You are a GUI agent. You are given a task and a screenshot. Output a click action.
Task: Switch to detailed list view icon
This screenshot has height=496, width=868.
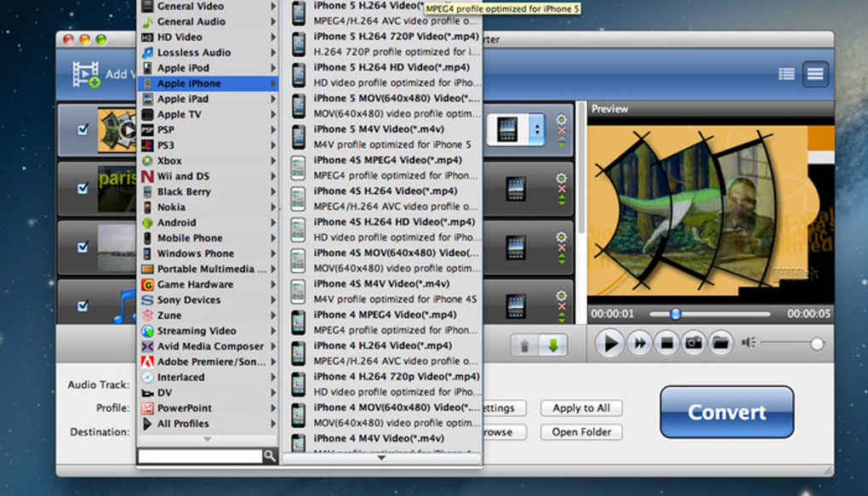(786, 74)
